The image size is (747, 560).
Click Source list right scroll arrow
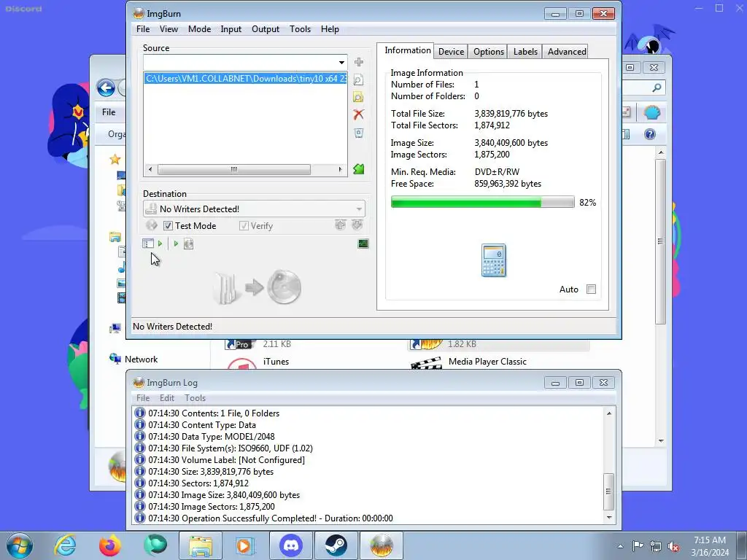click(x=340, y=169)
